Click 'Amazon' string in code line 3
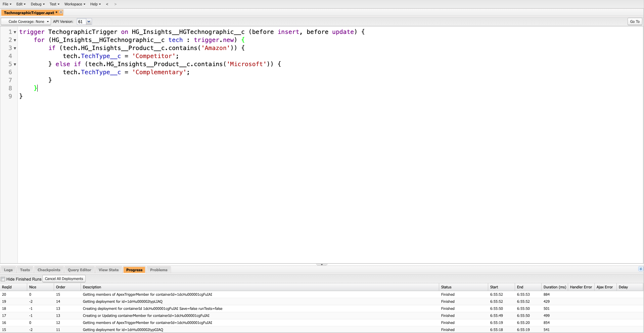This screenshot has height=333, width=644. coord(216,48)
